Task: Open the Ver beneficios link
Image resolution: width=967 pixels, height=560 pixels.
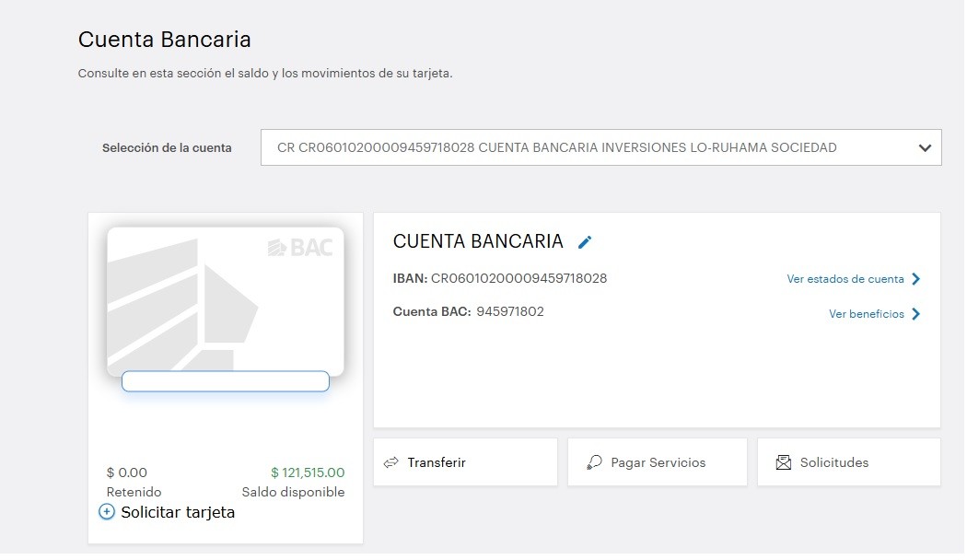Action: (x=866, y=314)
